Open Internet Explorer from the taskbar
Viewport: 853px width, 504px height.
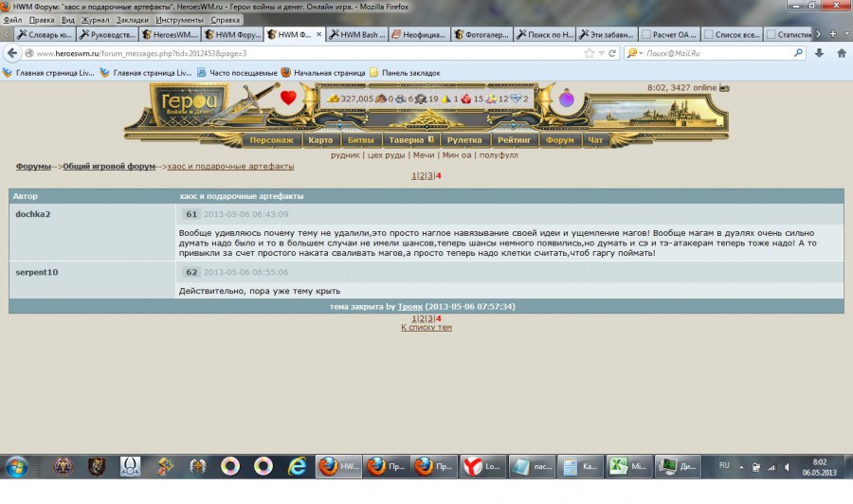(297, 466)
